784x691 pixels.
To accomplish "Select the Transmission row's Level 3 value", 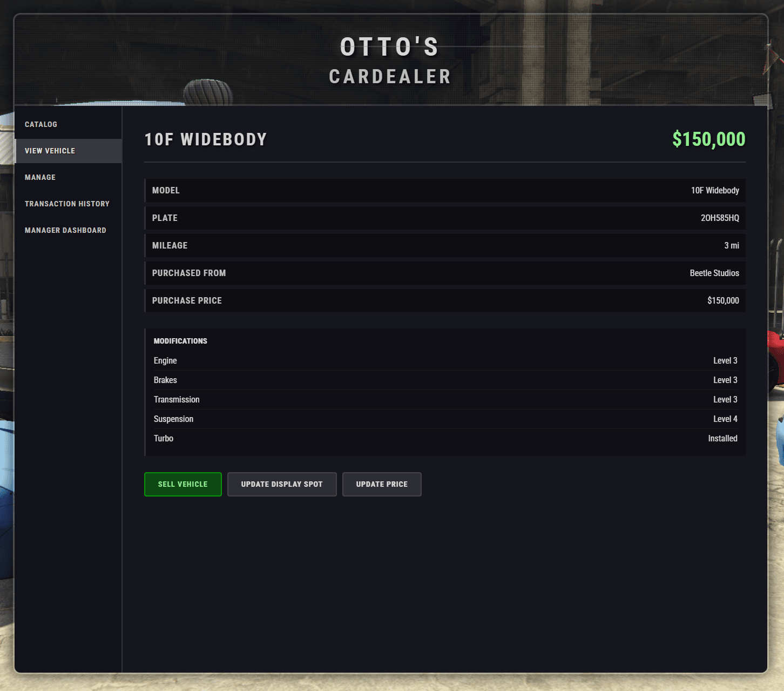I will 725,399.
